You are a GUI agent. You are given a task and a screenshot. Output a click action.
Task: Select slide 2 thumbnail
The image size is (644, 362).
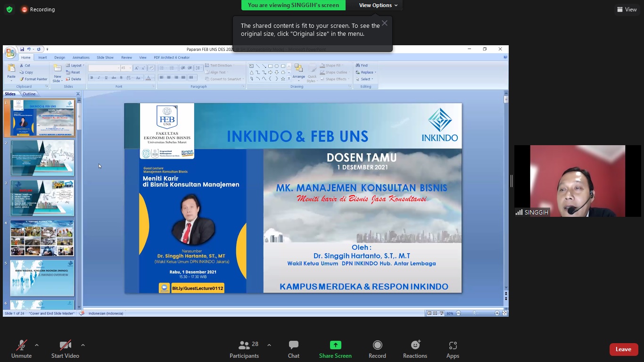point(42,157)
